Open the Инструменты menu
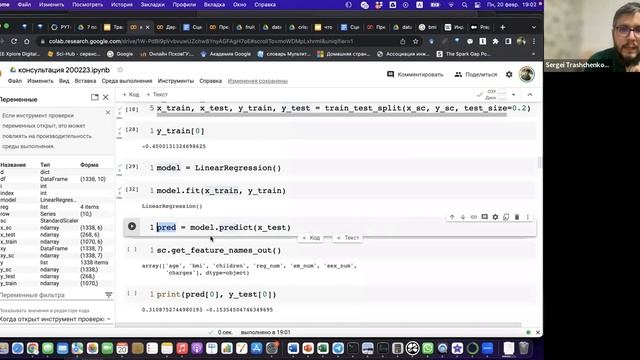Screen dimensions: 640x360 point(176,81)
